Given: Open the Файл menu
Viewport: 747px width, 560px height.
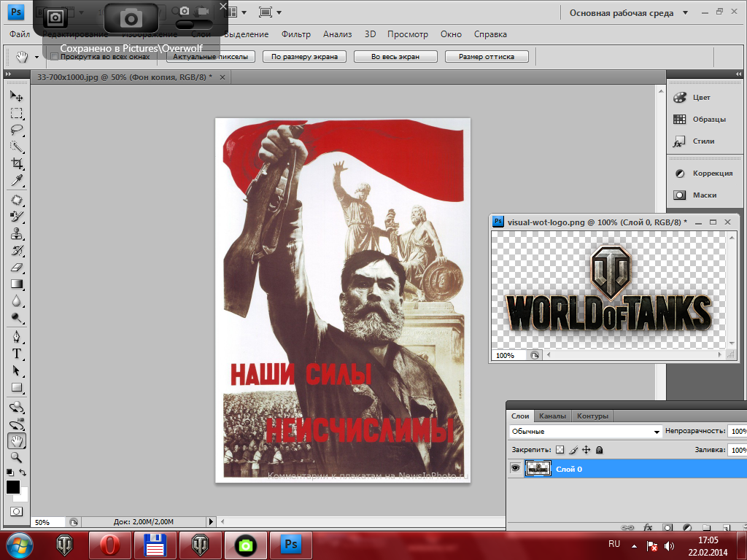Looking at the screenshot, I should click(20, 34).
